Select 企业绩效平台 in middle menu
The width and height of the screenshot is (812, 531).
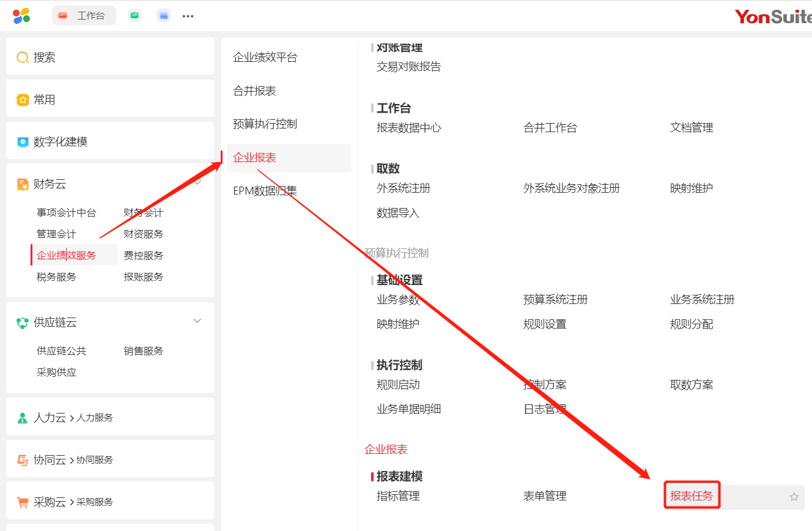pos(265,58)
